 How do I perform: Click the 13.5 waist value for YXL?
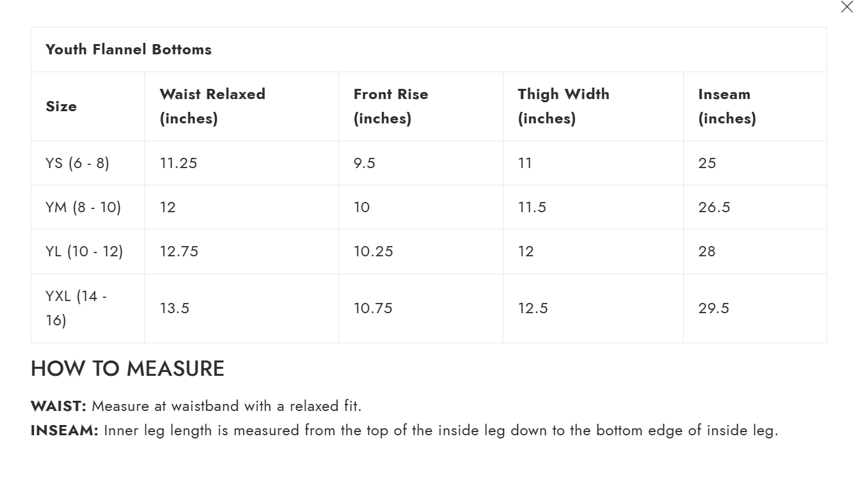[x=174, y=308]
